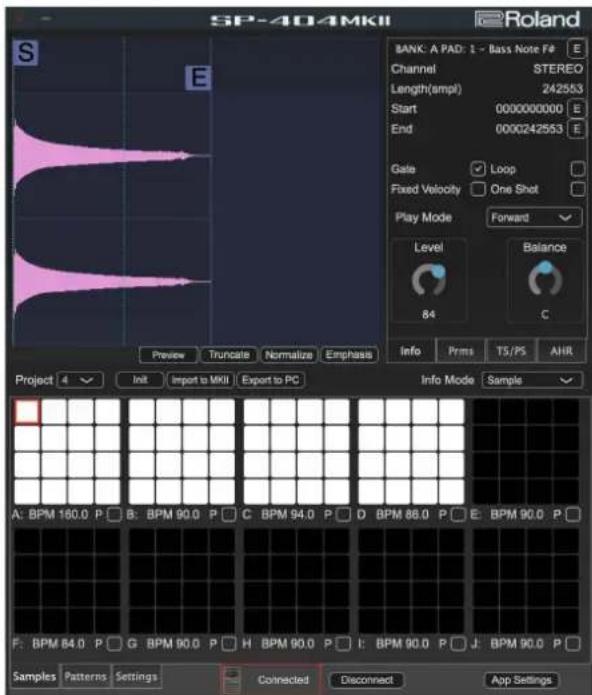Click the Normalize button

(289, 355)
